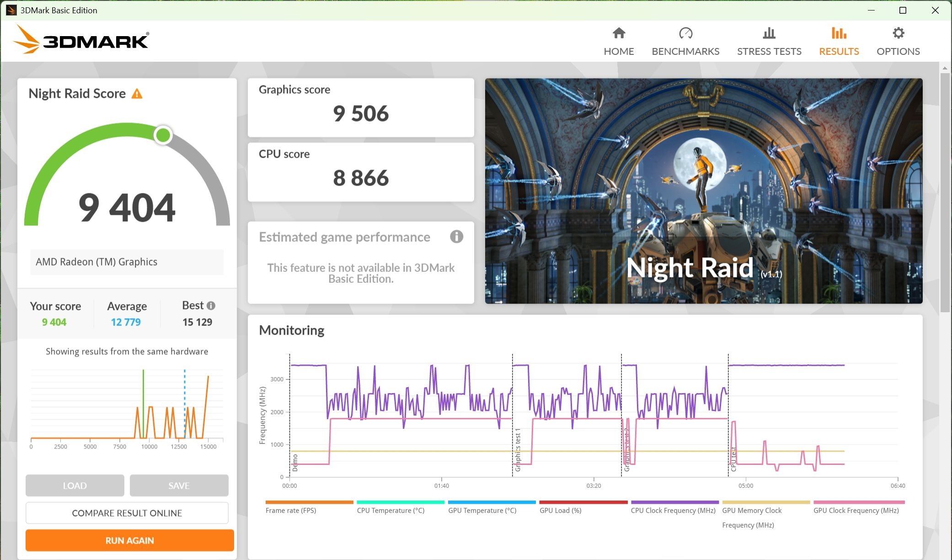Toggle CPU Clock Frequency legend series
Viewport: 952px width, 560px height.
pyautogui.click(x=673, y=510)
